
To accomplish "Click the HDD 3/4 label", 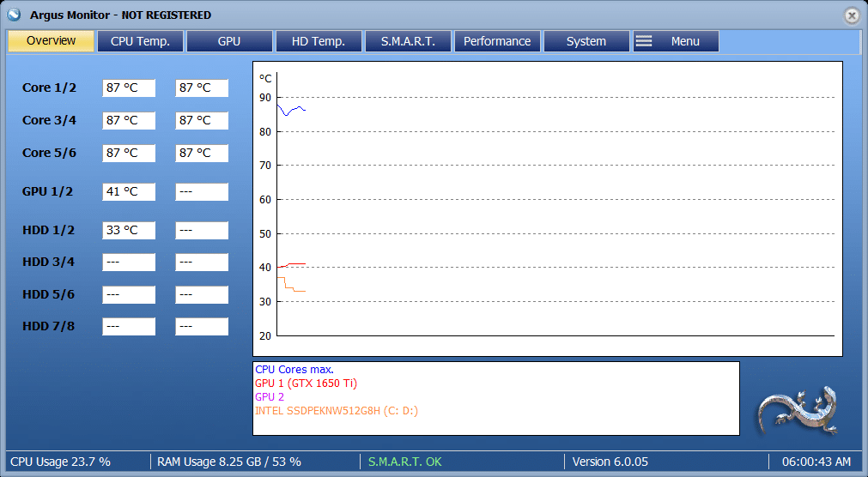I will point(48,262).
